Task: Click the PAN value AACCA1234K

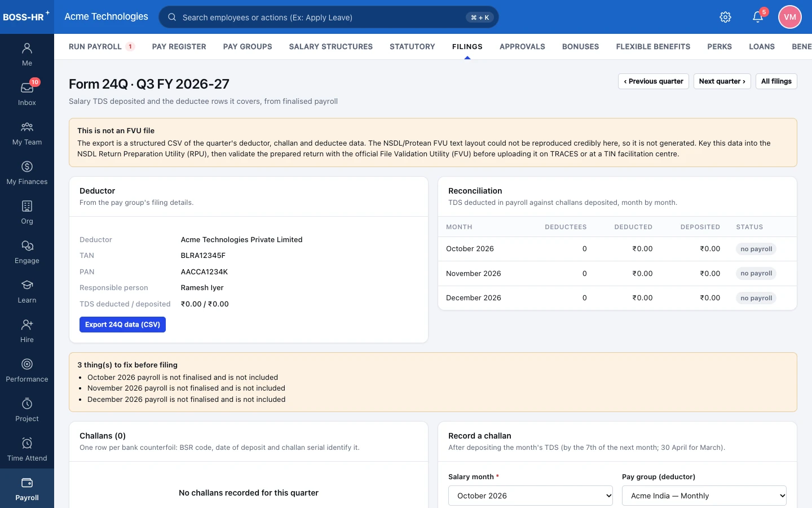Action: (204, 271)
